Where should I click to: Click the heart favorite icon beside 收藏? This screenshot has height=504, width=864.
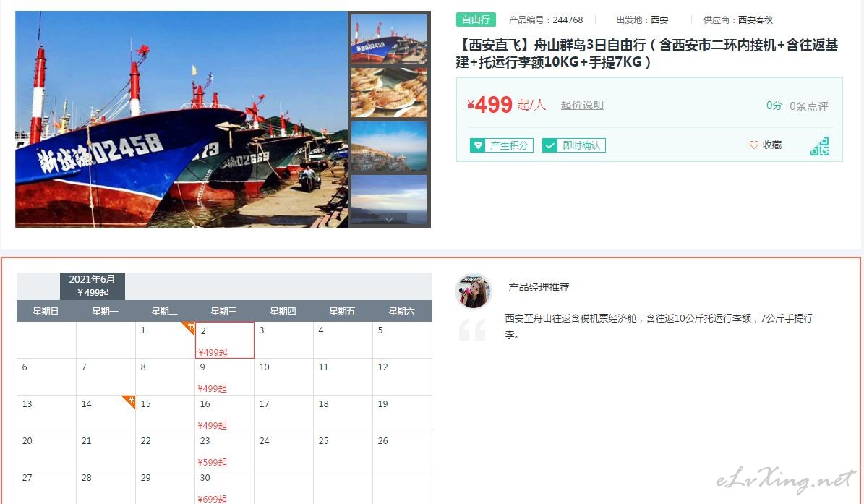tap(754, 145)
